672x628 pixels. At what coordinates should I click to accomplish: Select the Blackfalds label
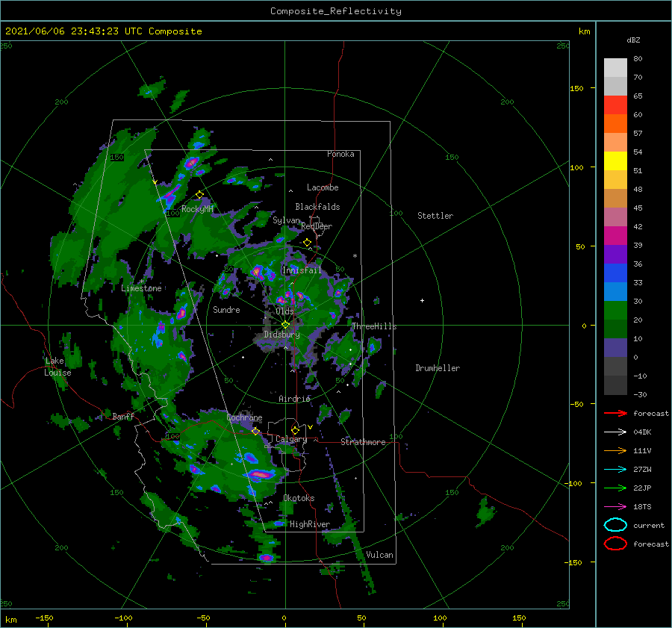click(317, 207)
